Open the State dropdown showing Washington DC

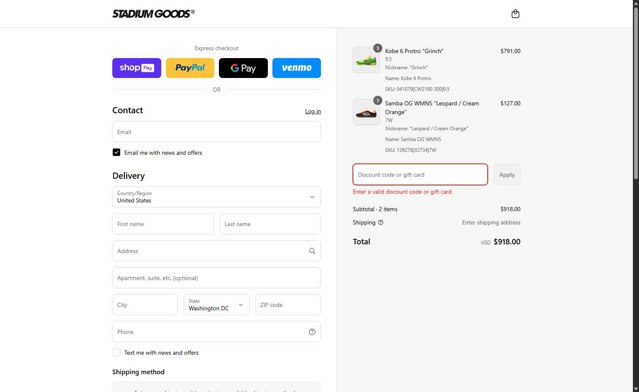pos(216,305)
